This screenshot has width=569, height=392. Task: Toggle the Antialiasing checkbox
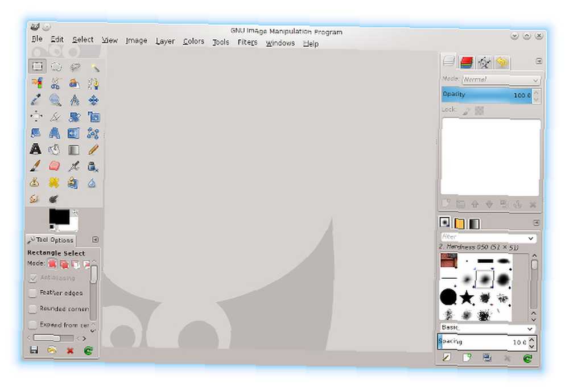pos(32,278)
